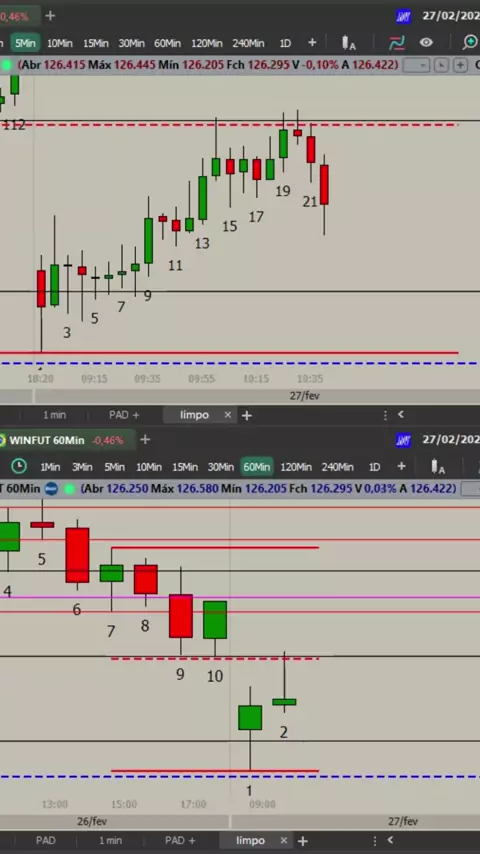Viewport: 480px width, 854px height.
Task: Open candle type selector in lower chart
Action: click(x=438, y=467)
